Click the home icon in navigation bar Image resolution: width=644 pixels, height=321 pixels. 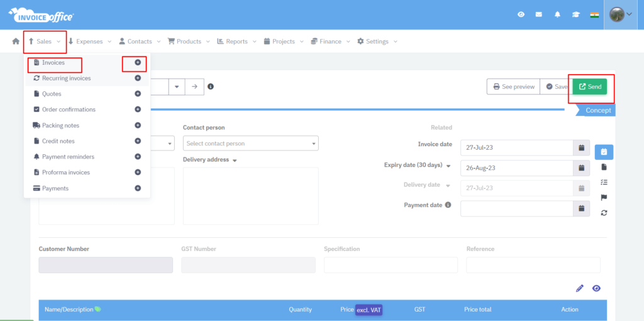[16, 42]
